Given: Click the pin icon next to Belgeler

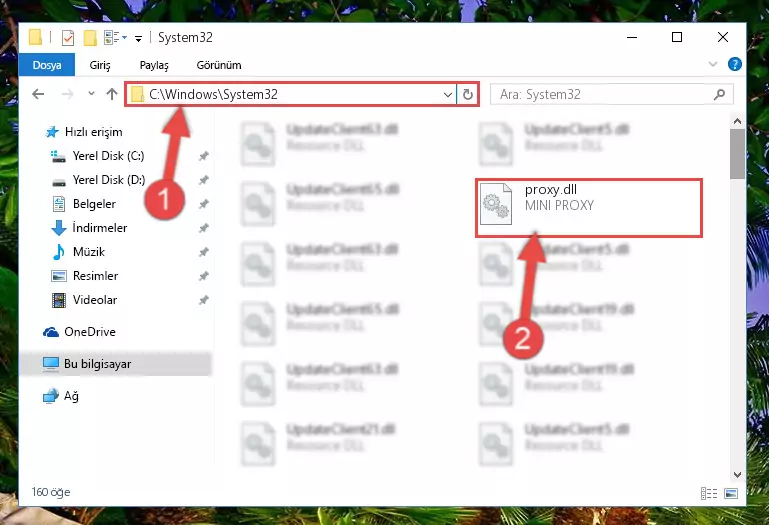Looking at the screenshot, I should click(204, 204).
